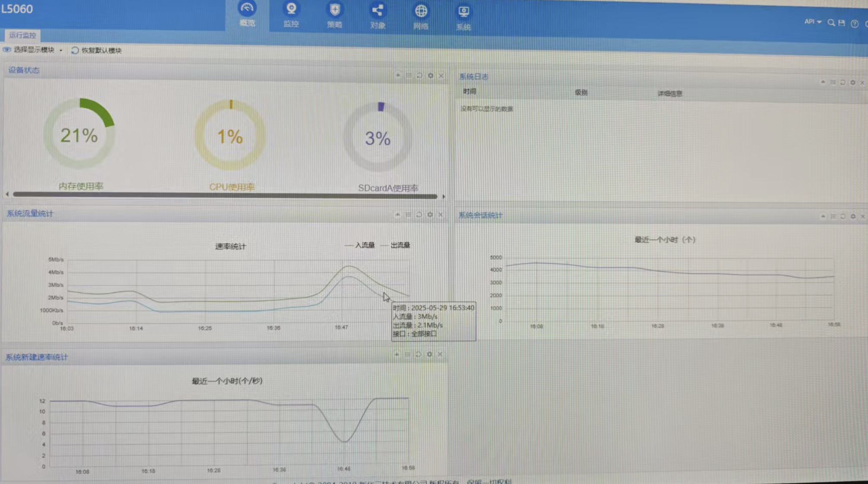Refresh the 设备状态 panel

tap(419, 76)
